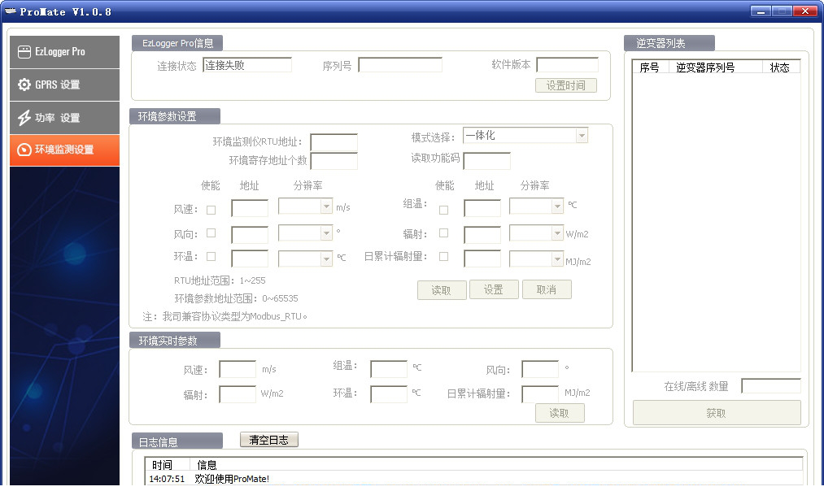Open the 风向 分辨率 dropdown
The width and height of the screenshot is (824, 504).
point(305,232)
